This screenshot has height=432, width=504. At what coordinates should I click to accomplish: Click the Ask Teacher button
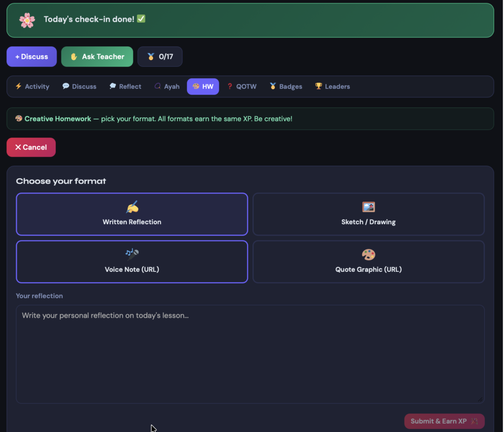click(97, 57)
